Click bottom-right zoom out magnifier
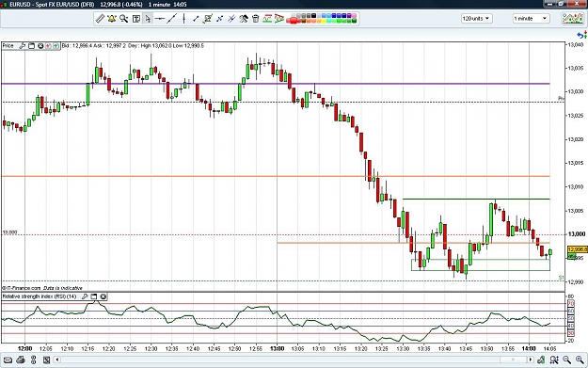588x368 pixels. [566, 360]
